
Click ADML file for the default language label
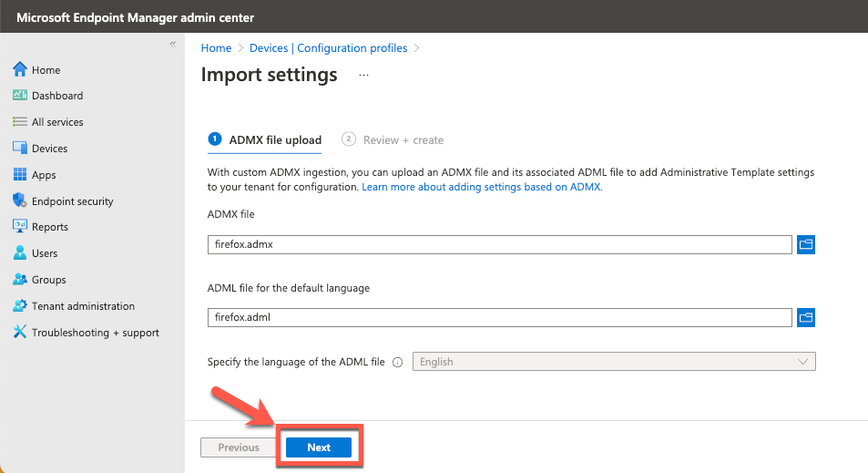tap(289, 288)
